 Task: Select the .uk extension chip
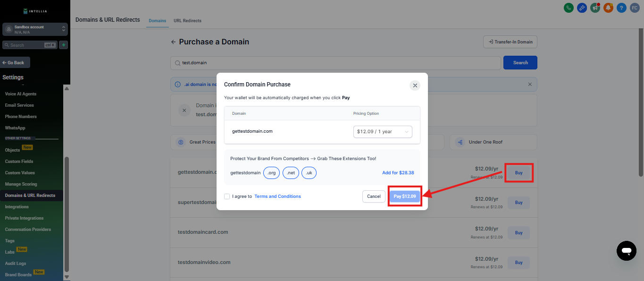(x=309, y=173)
